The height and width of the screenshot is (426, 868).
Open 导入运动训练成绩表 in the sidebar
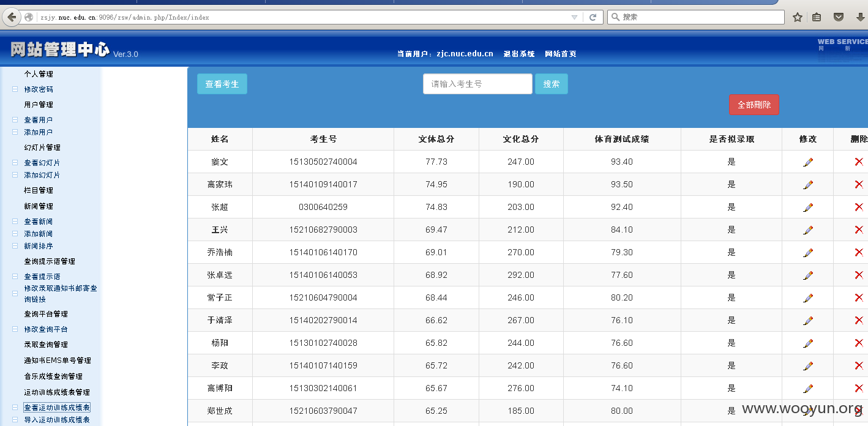(x=58, y=420)
